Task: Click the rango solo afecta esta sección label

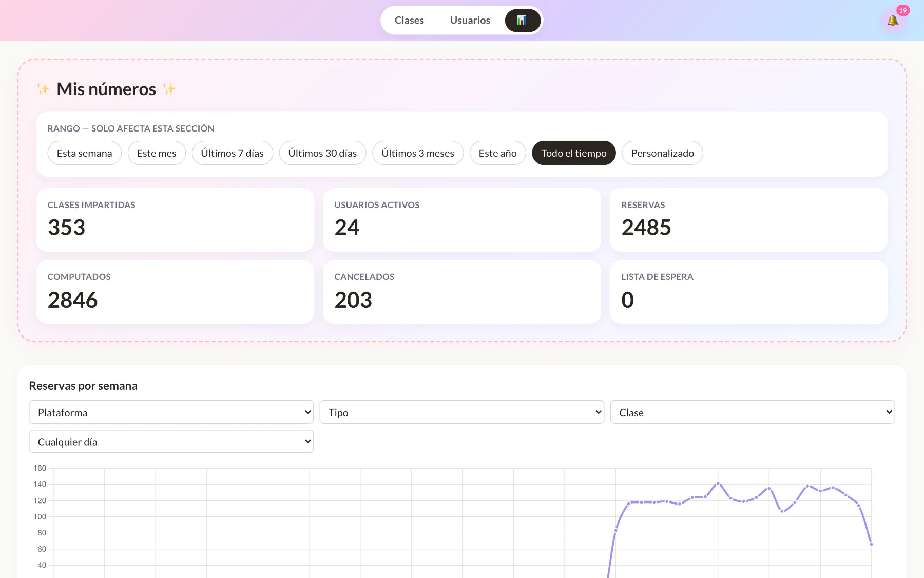Action: click(131, 128)
